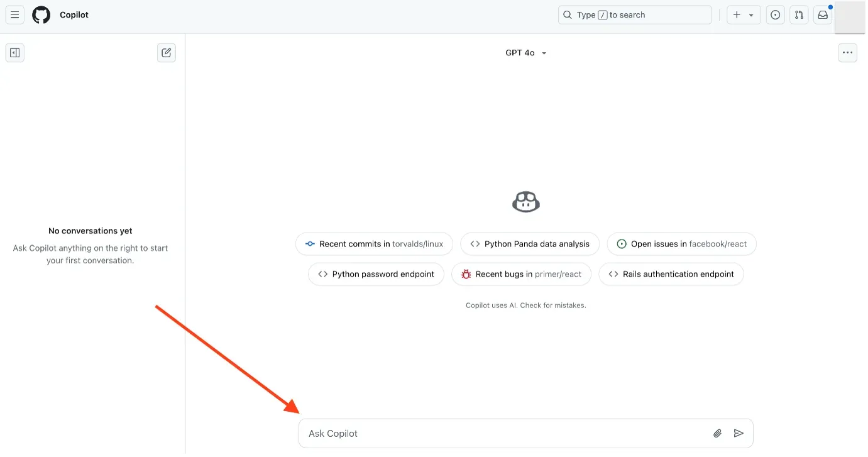
Task: Open the pull requests icon in header
Action: [799, 15]
